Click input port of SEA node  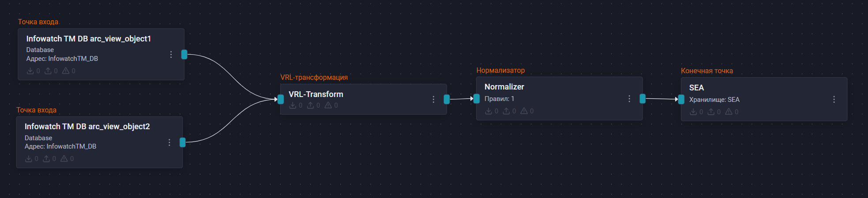click(681, 100)
